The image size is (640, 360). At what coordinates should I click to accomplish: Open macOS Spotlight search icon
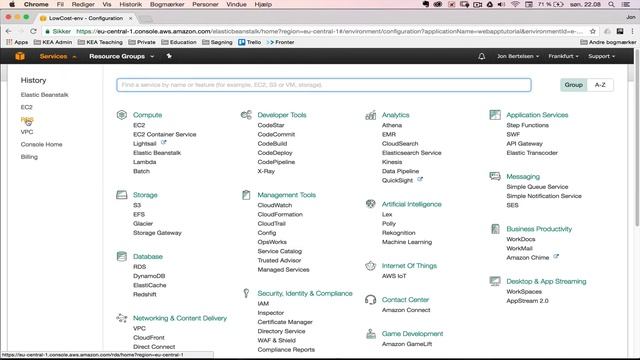point(611,4)
